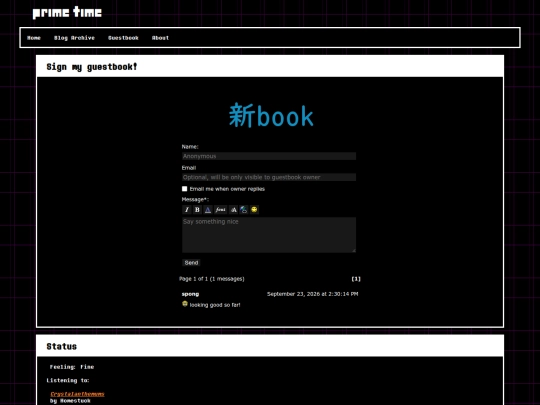This screenshot has height=405, width=540.
Task: Open the smiley emoticon picker
Action: (254, 210)
